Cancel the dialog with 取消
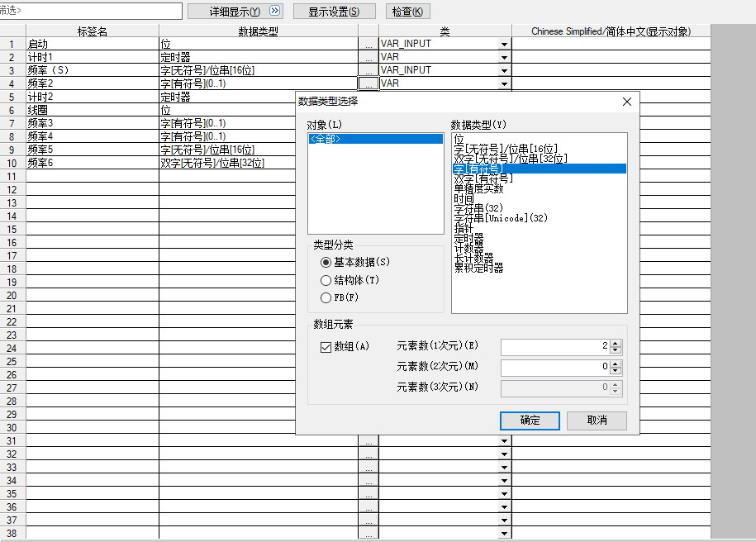The image size is (756, 542). 596,421
